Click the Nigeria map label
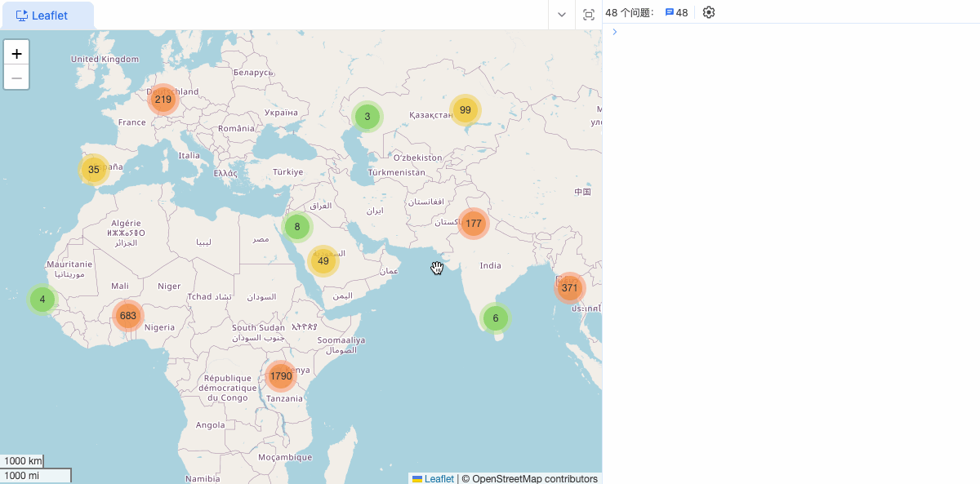Screen dimensions: 980x484 coord(159,327)
